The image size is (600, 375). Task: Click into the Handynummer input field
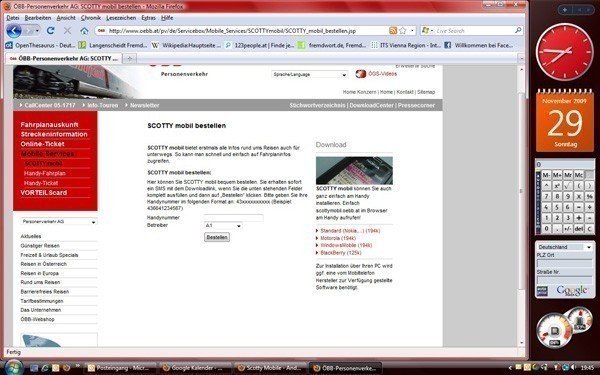pyautogui.click(x=233, y=218)
